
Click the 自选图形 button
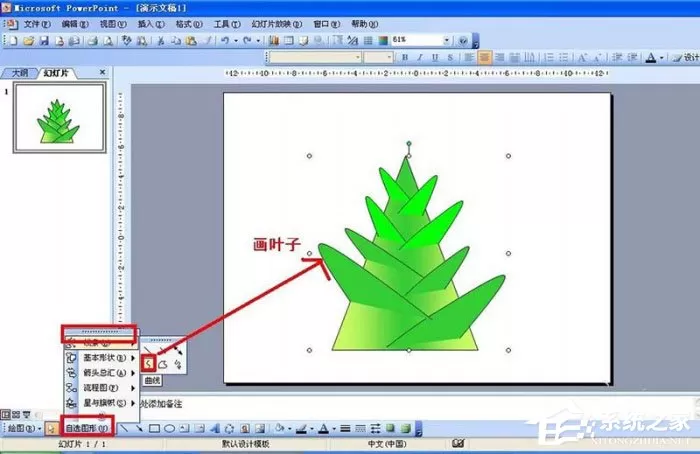pos(87,429)
